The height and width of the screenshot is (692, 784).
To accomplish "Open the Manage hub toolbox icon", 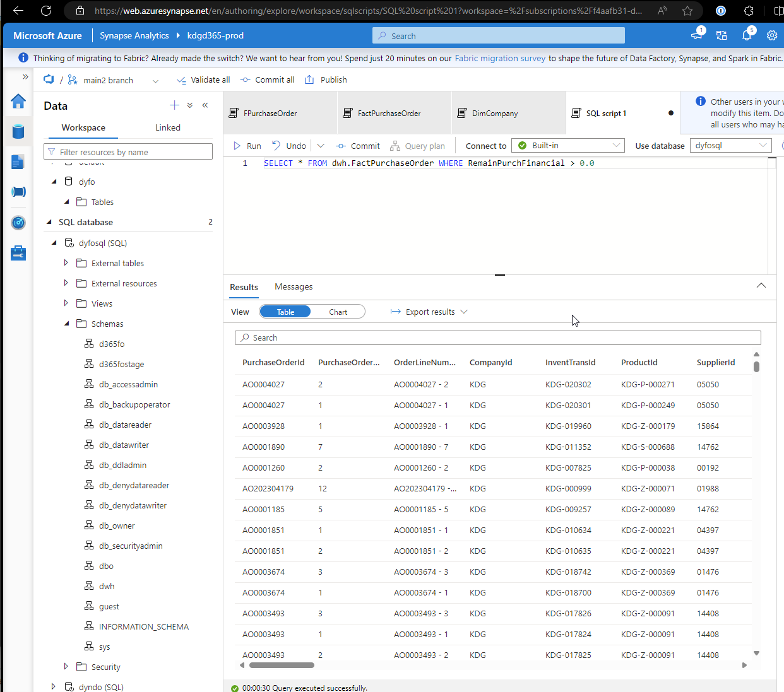I will pos(18,253).
